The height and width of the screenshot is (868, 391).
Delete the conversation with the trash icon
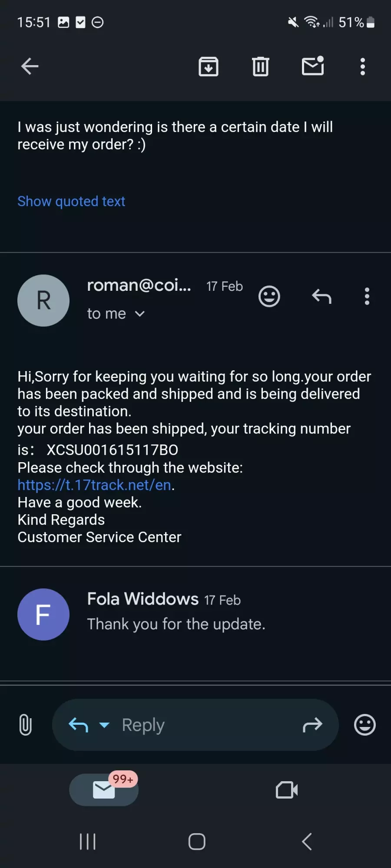pos(261,66)
